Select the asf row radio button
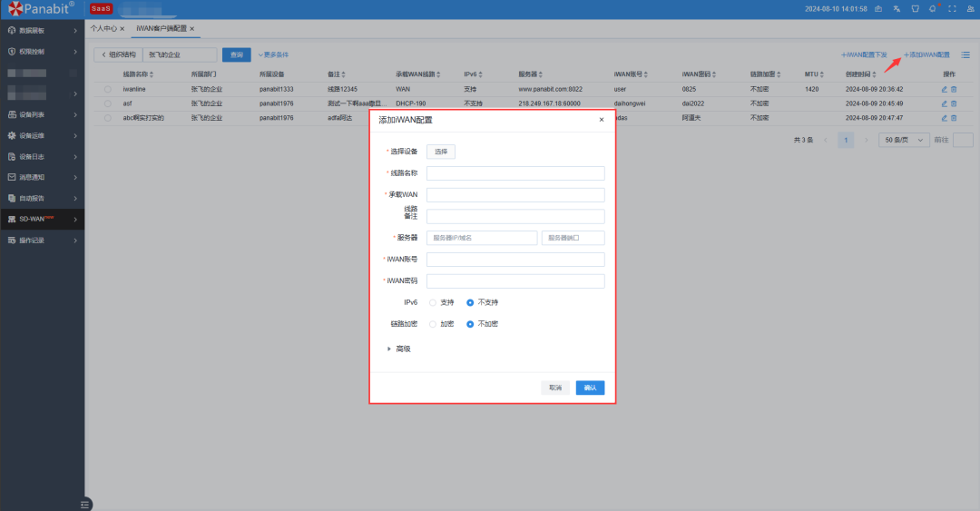Image resolution: width=980 pixels, height=511 pixels. point(107,103)
